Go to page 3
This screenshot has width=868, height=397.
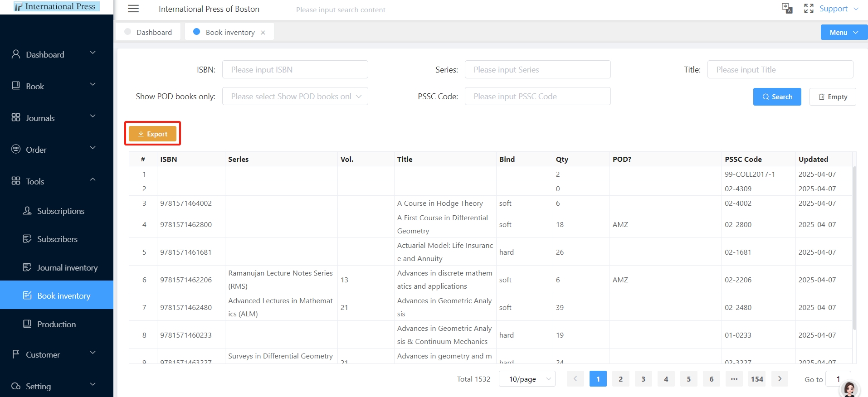point(643,379)
